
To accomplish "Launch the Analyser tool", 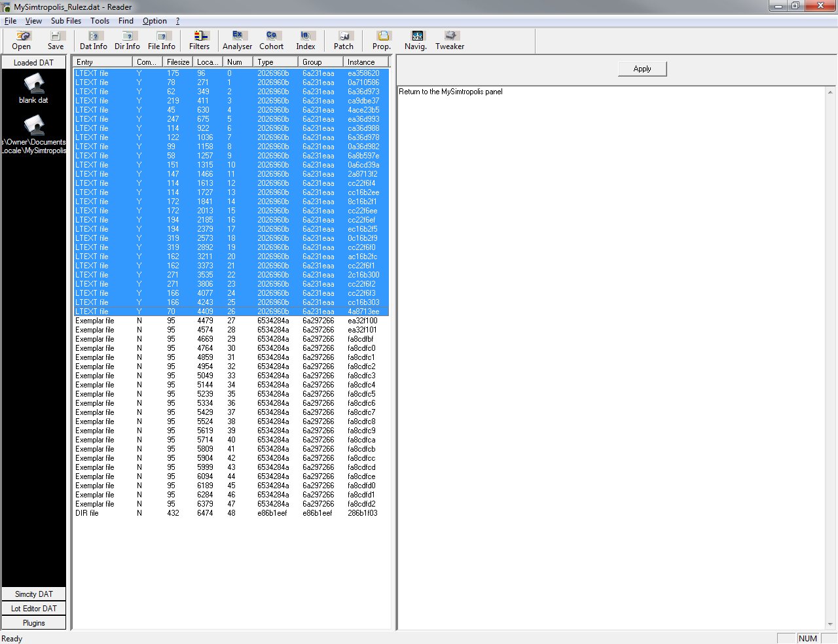I will tap(237, 41).
